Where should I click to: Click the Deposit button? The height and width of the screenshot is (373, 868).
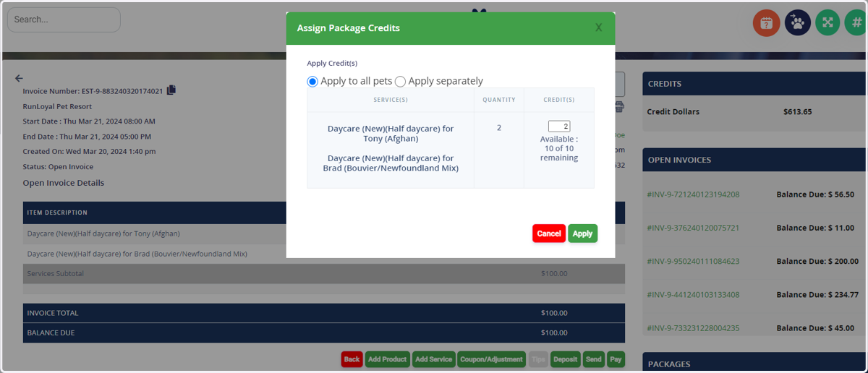pos(565,359)
